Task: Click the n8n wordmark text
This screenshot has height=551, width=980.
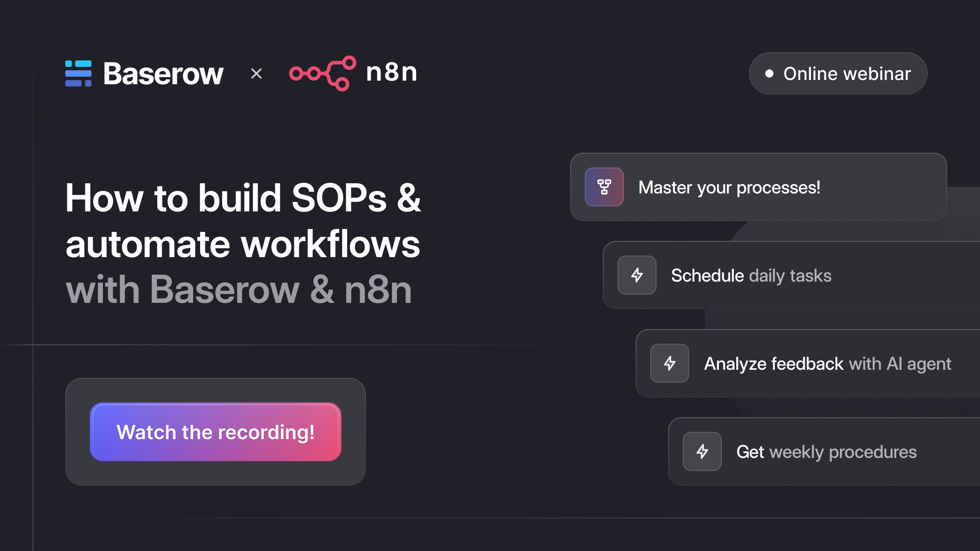Action: [392, 73]
